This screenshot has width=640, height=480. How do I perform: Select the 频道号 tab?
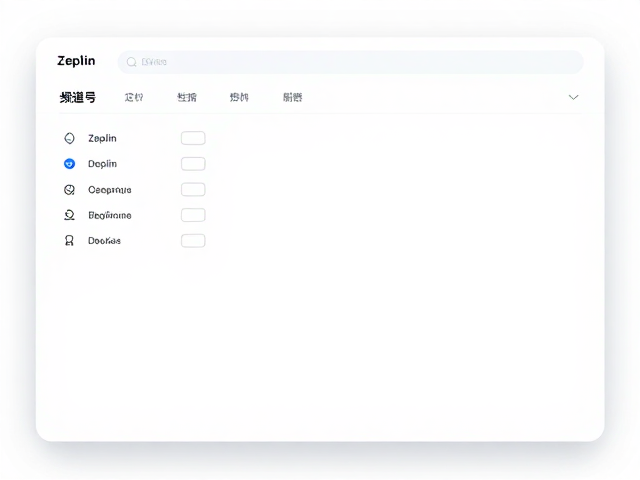coord(78,98)
